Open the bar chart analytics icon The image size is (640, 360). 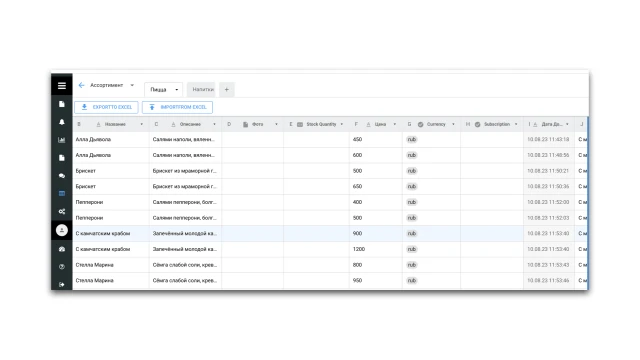coord(62,140)
